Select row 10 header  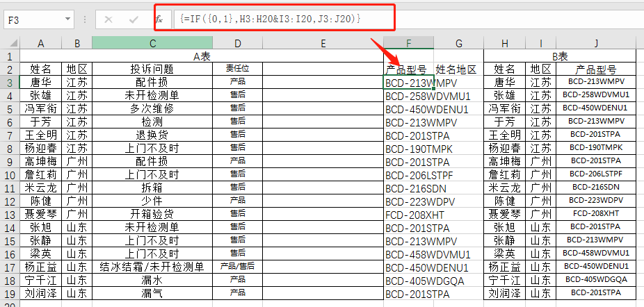pos(10,175)
